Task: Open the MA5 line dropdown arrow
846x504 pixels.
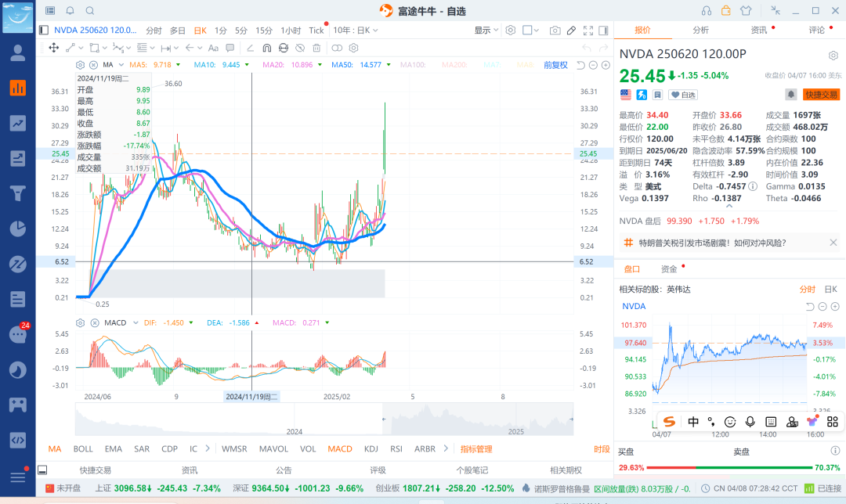Action: pos(178,65)
